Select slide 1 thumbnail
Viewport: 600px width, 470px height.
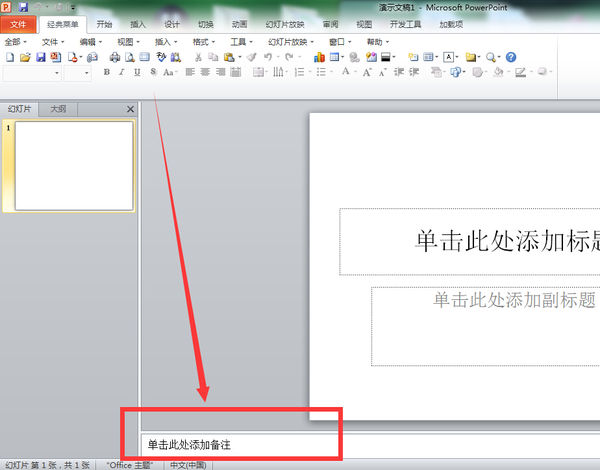(x=74, y=166)
